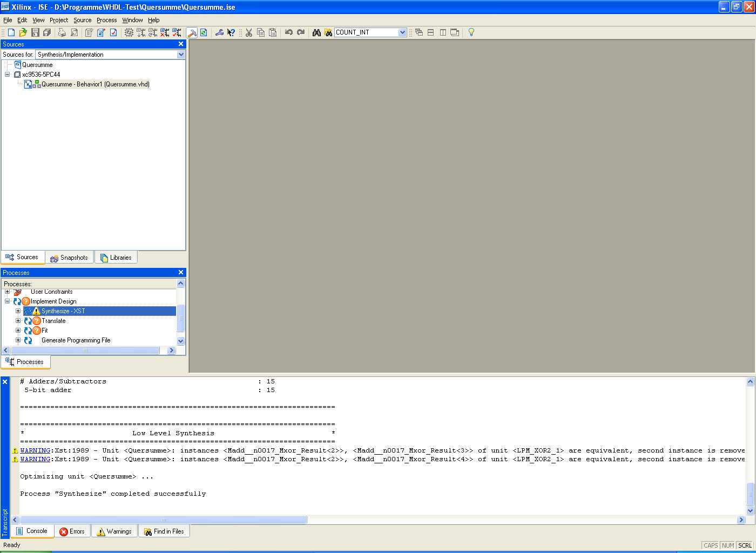The width and height of the screenshot is (756, 553).
Task: Click the New file toolbar icon
Action: pos(11,32)
